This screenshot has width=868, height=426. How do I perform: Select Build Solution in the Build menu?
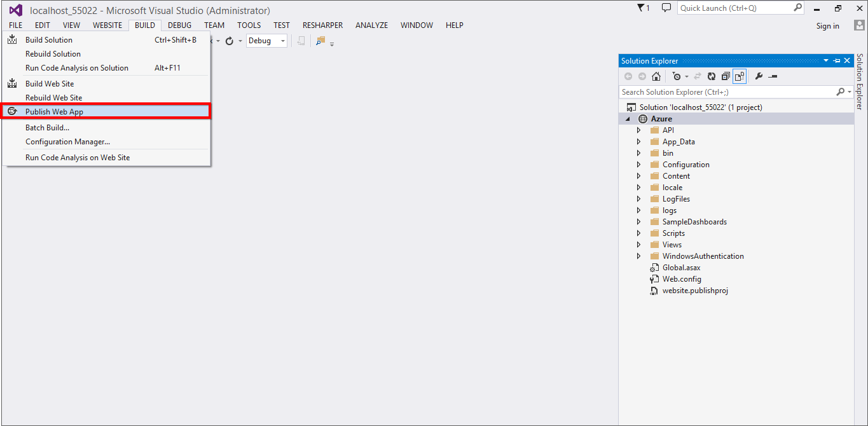pos(106,40)
